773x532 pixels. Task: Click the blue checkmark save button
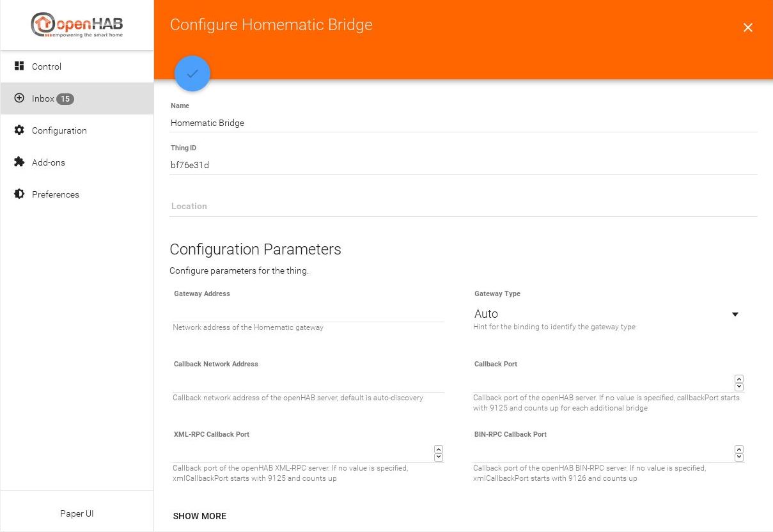192,74
